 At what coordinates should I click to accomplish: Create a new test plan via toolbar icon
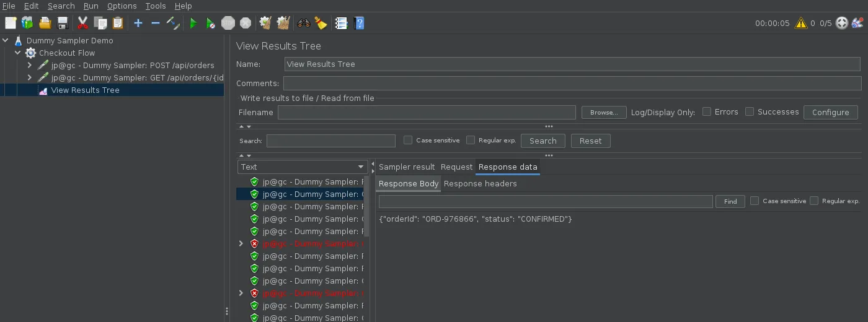click(11, 23)
